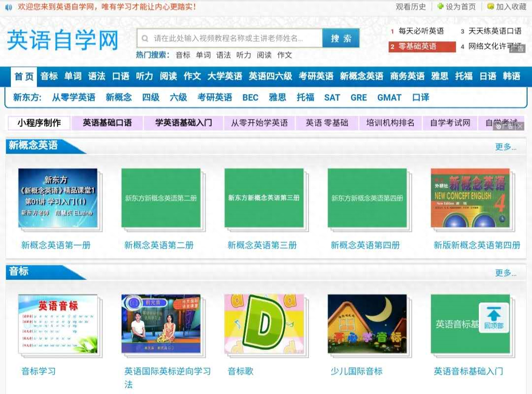Open 英语四六级 nav item
Viewport: 532px width, 394px height.
[x=270, y=76]
